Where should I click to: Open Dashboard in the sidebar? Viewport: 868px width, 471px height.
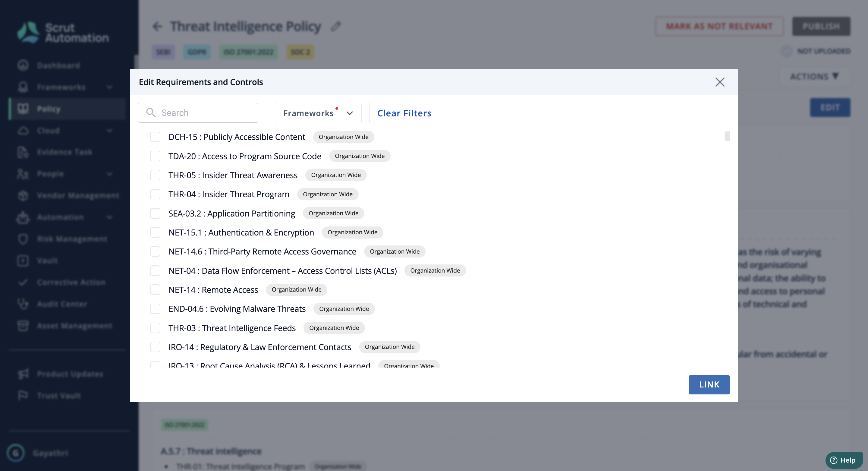(x=59, y=65)
